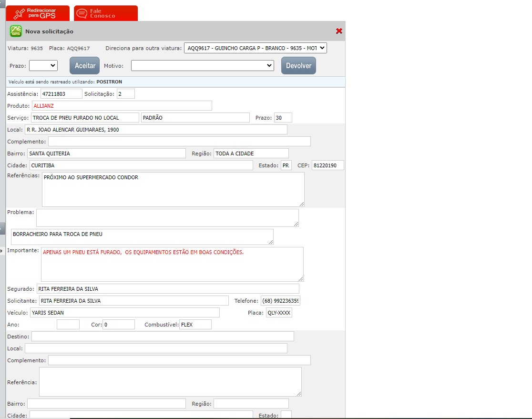
Task: Close the Nova solicitação dialog with red X
Action: [x=339, y=31]
